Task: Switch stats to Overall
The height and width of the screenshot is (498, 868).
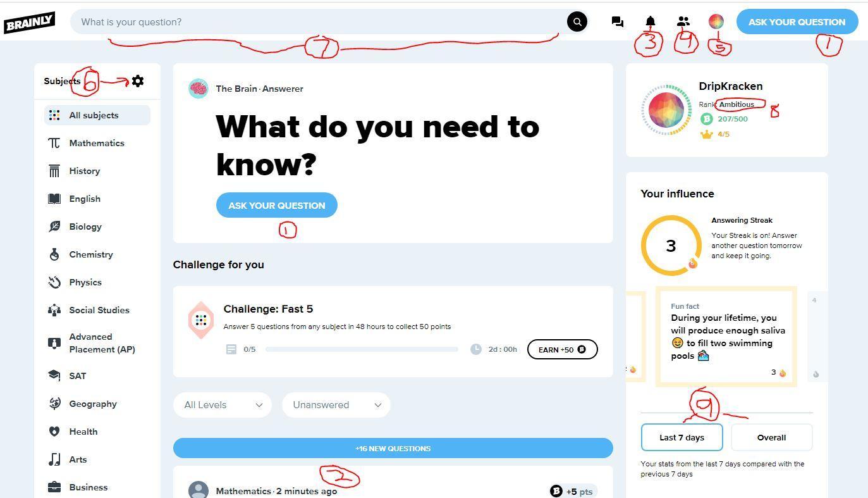Action: tap(771, 437)
